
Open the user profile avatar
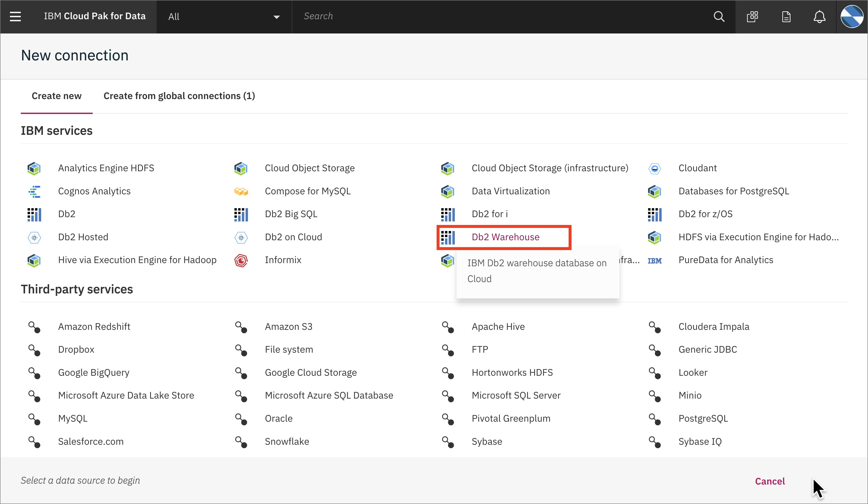click(852, 16)
